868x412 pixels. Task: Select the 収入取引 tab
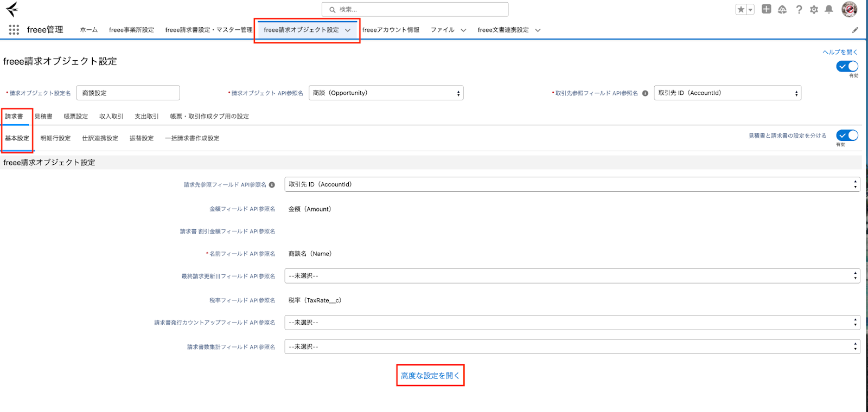click(111, 116)
